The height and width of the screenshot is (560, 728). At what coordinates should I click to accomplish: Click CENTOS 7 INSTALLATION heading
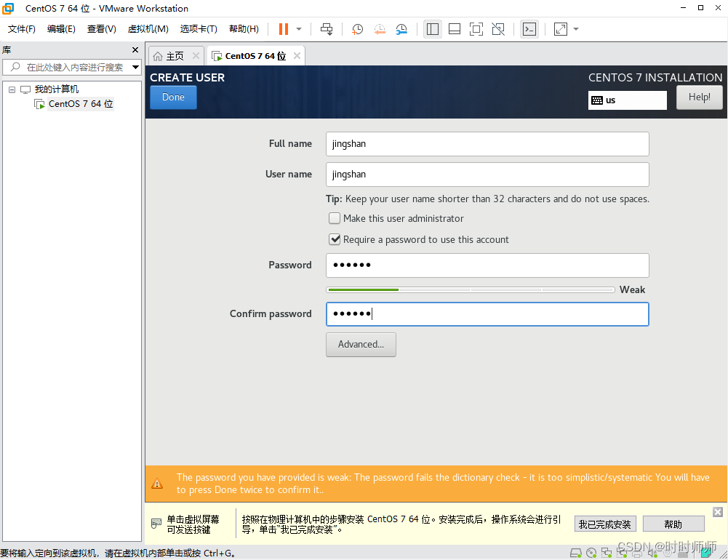click(655, 78)
